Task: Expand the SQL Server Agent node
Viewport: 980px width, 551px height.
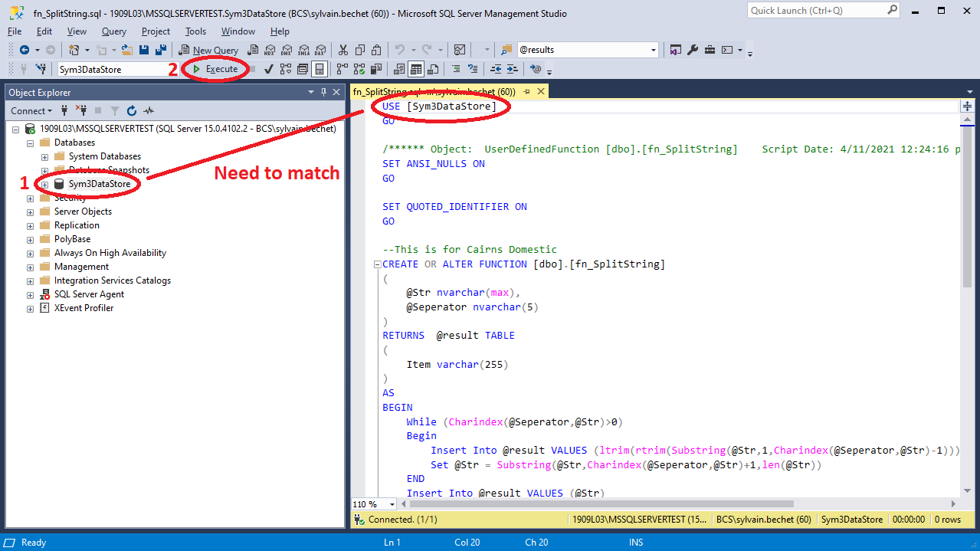Action: pos(30,294)
